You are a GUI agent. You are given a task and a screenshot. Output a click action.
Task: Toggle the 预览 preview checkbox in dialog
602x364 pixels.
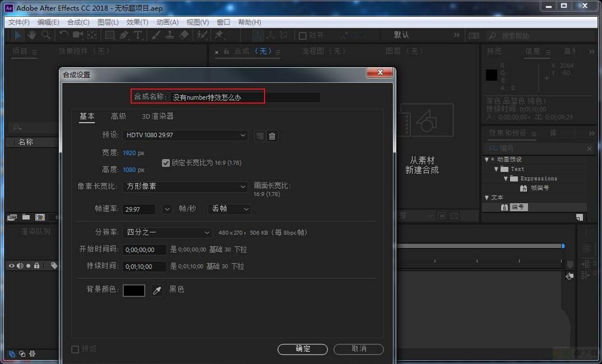[x=75, y=349]
